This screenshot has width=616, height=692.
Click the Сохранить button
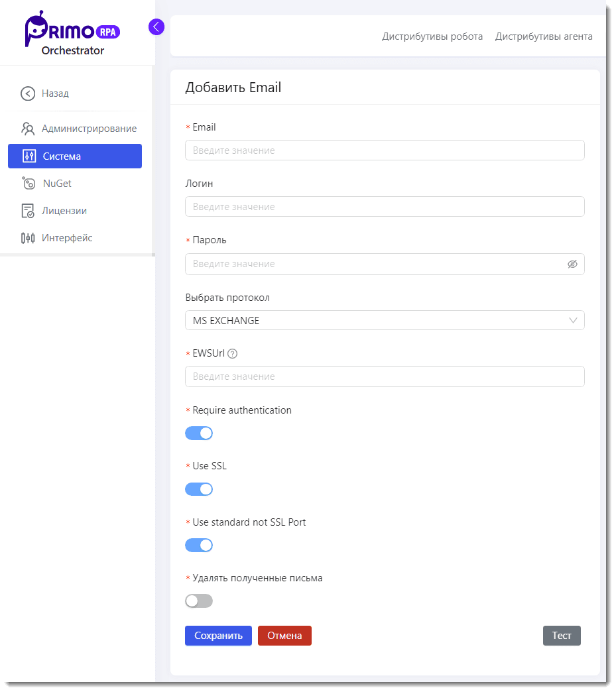click(218, 636)
